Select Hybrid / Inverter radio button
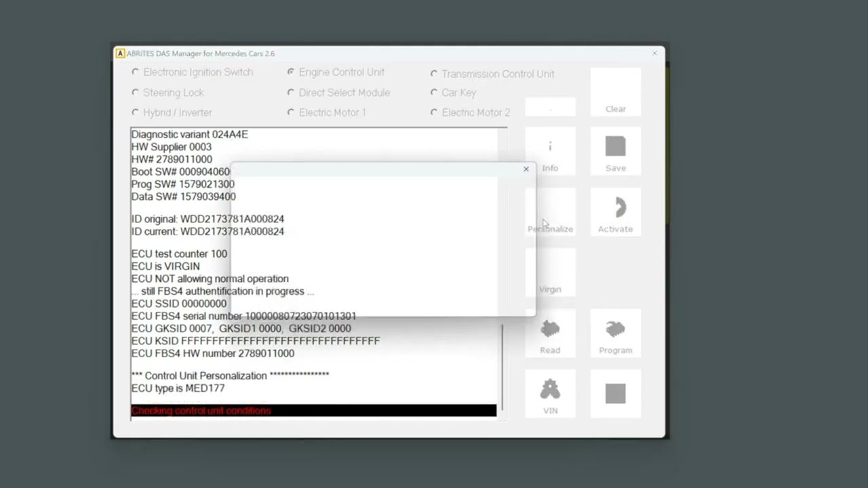 point(136,113)
